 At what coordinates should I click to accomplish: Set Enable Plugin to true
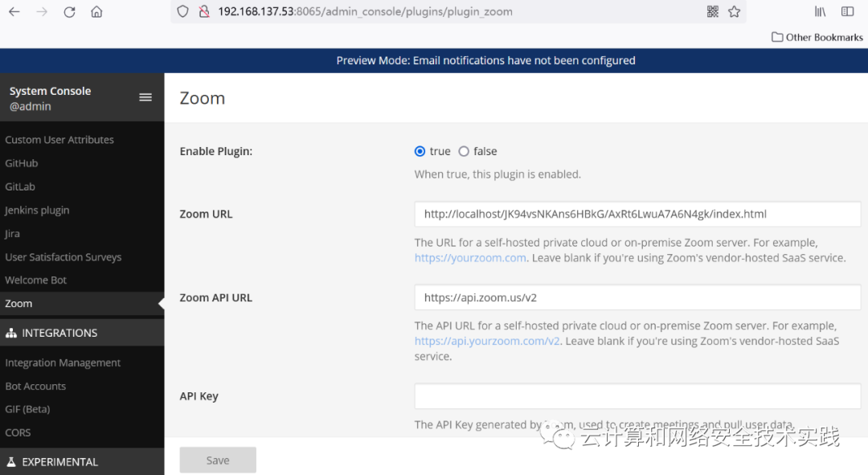coord(420,151)
